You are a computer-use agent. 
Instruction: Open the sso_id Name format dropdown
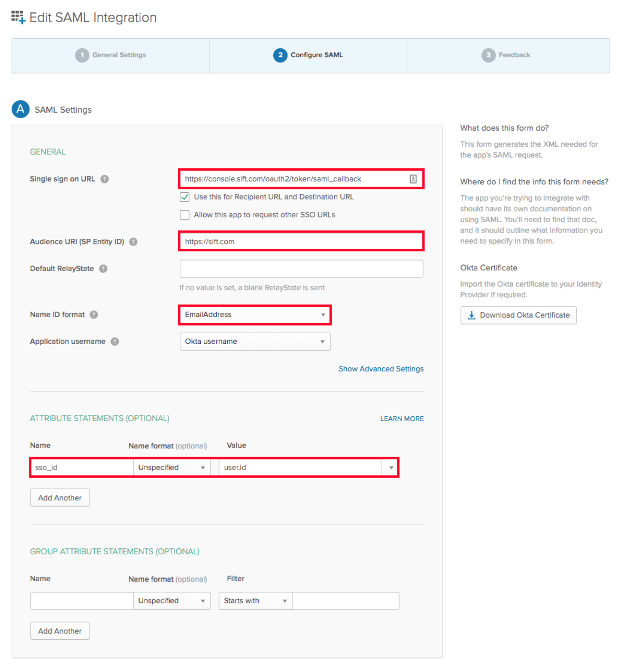coord(172,468)
